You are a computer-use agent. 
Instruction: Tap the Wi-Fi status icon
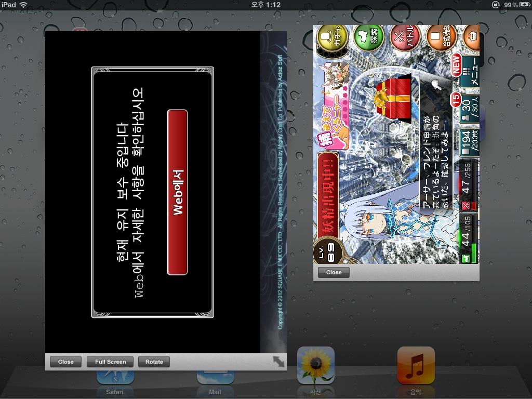(23, 5)
